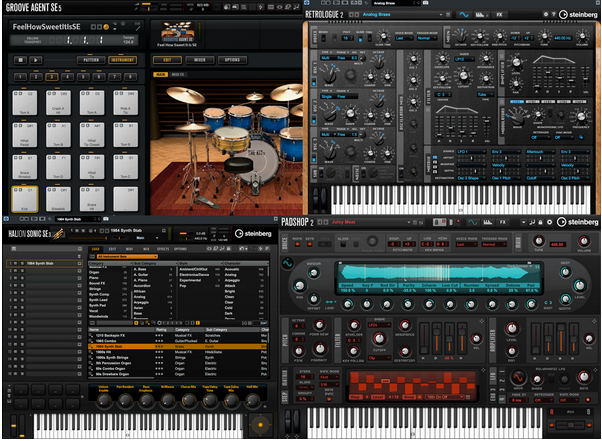This screenshot has width=602, height=441.
Task: Toggle Padshop Glide switch
Action: click(x=343, y=244)
